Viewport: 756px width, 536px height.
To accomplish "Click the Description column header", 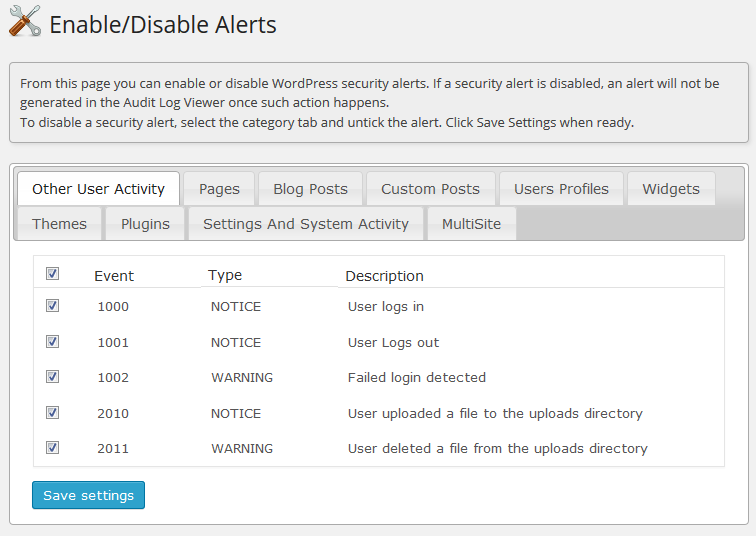I will pyautogui.click(x=384, y=276).
